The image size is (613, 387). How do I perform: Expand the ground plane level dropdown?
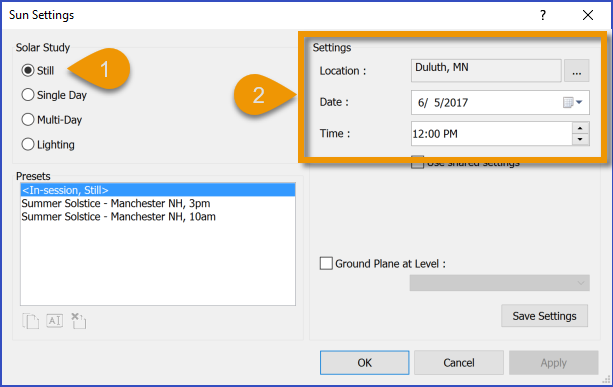(x=500, y=283)
